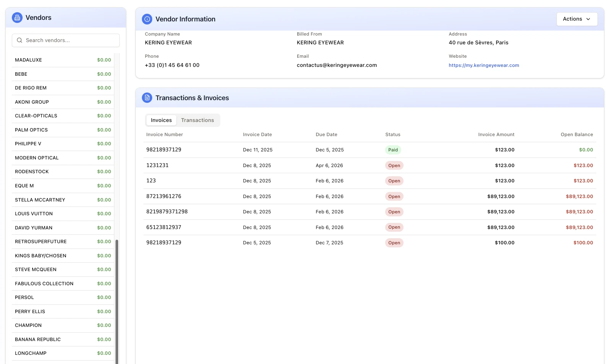607x364 pixels.
Task: Switch to the Invoices tab
Action: tap(161, 120)
